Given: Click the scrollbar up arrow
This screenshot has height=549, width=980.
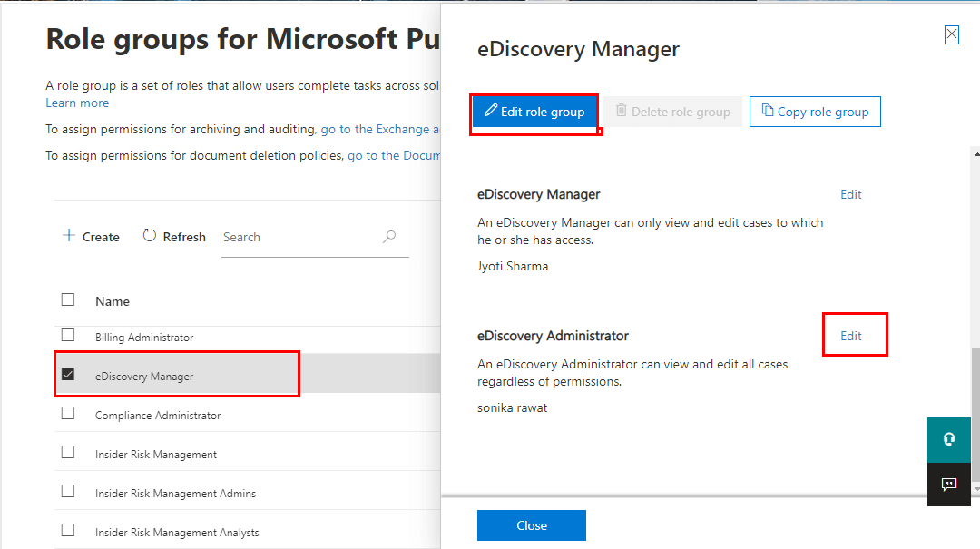Looking at the screenshot, I should [976, 153].
